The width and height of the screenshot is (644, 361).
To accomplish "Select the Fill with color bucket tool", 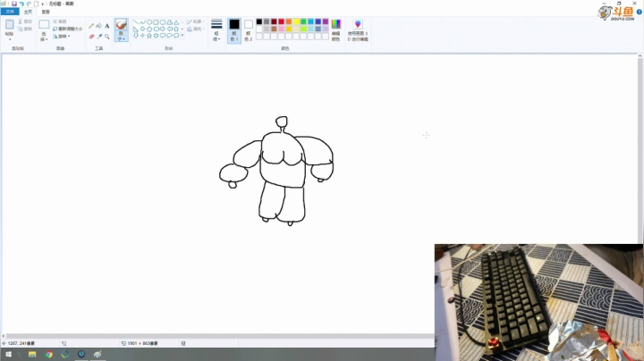I will [x=99, y=26].
